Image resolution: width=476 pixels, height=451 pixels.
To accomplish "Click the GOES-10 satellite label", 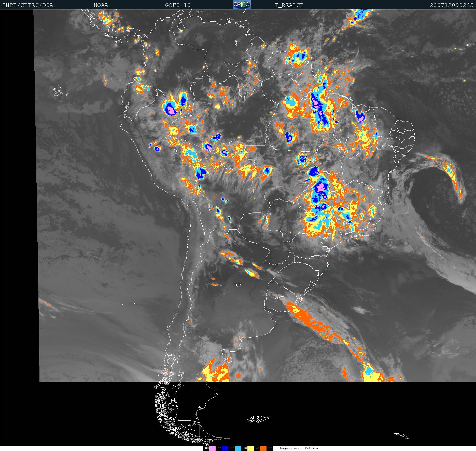I will pyautogui.click(x=178, y=5).
